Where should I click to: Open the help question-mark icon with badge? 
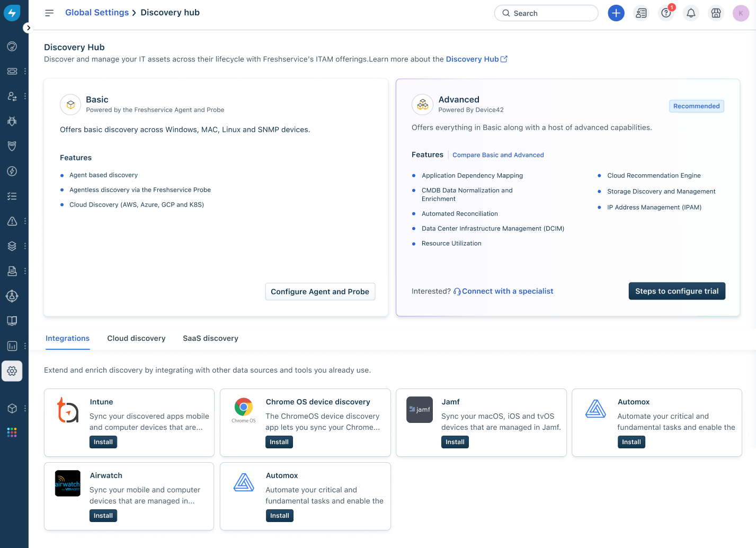click(x=666, y=13)
